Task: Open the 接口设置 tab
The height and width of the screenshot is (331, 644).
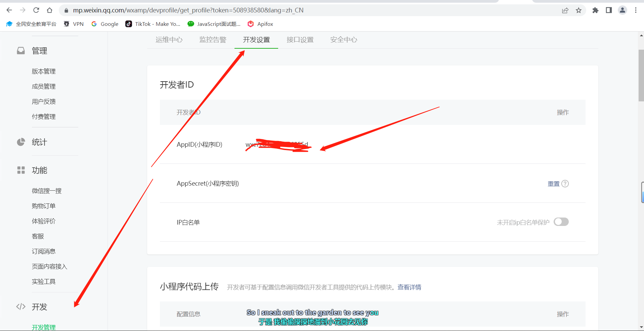Action: click(x=300, y=40)
